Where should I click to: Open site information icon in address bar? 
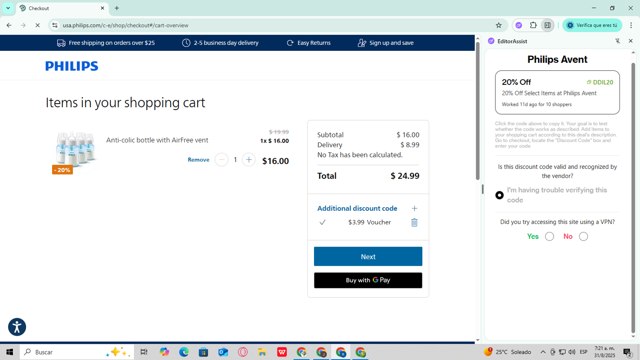pyautogui.click(x=55, y=25)
